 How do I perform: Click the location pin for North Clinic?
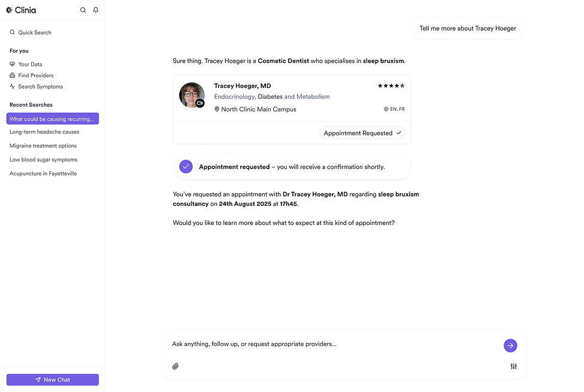tap(217, 110)
